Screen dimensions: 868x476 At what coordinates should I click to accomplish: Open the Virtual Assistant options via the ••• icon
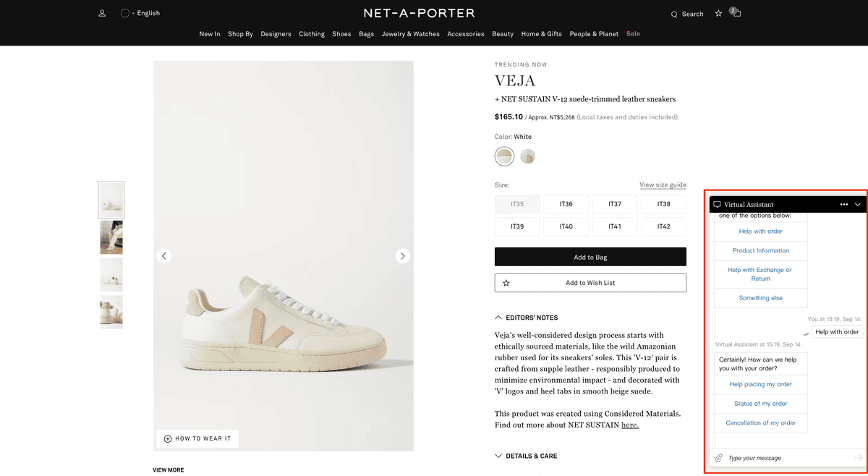point(844,203)
